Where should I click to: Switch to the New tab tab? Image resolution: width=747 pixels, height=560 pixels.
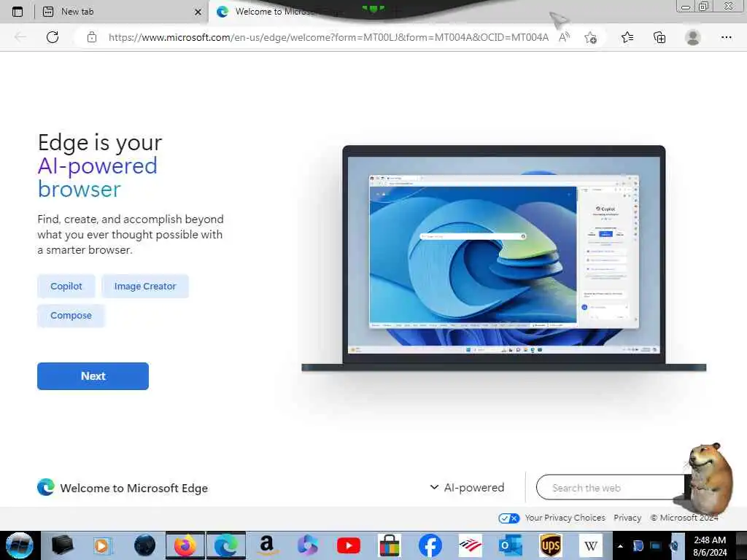point(122,12)
